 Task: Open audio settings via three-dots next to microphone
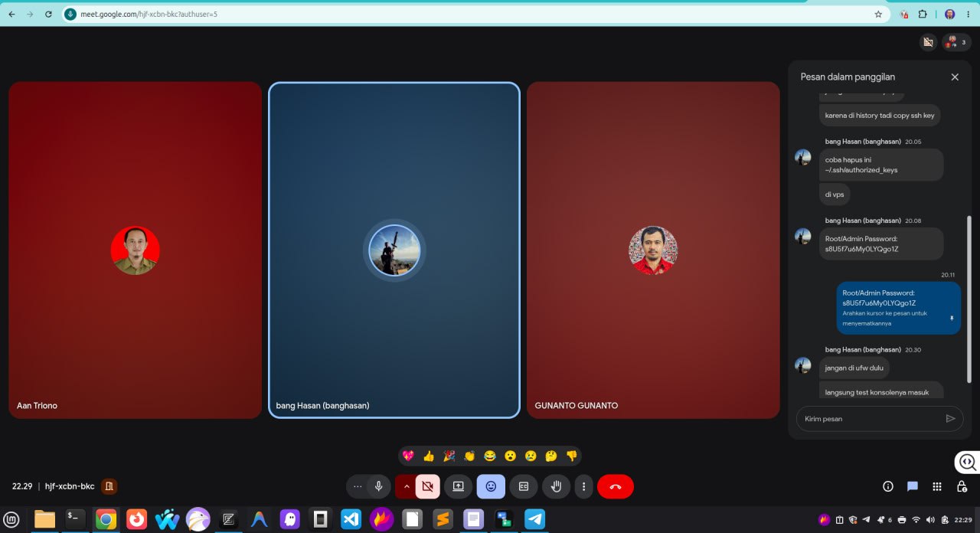(x=358, y=486)
